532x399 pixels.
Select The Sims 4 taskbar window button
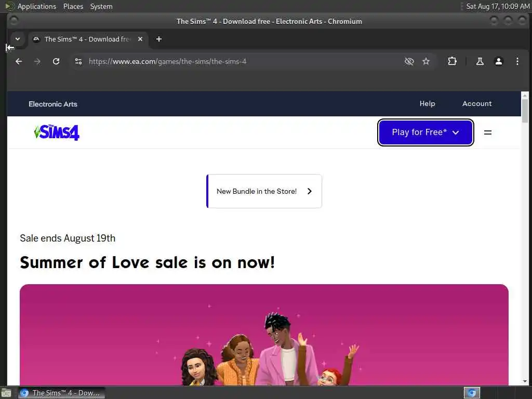tap(61, 393)
